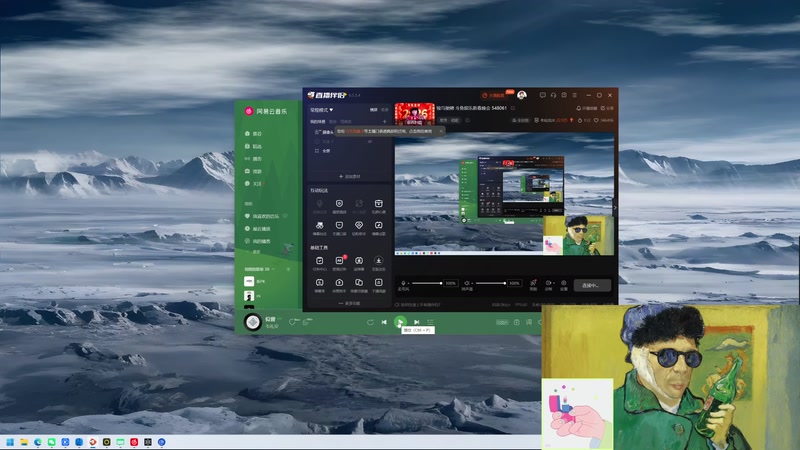Click the album cover disc in the player bar
800x450 pixels.
253,322
